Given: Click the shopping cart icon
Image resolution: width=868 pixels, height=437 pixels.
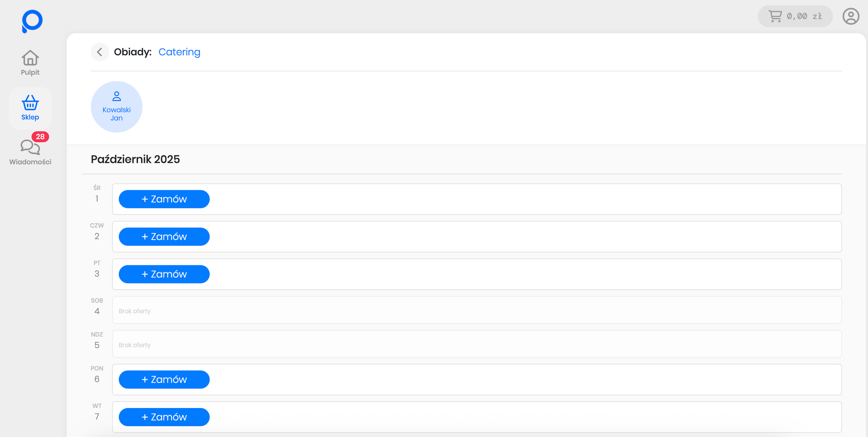Looking at the screenshot, I should 775,16.
